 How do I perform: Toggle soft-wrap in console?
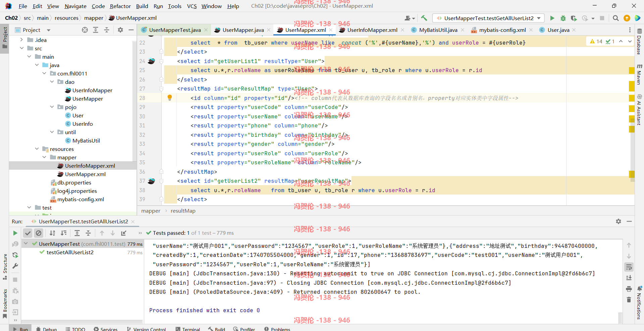click(x=629, y=267)
